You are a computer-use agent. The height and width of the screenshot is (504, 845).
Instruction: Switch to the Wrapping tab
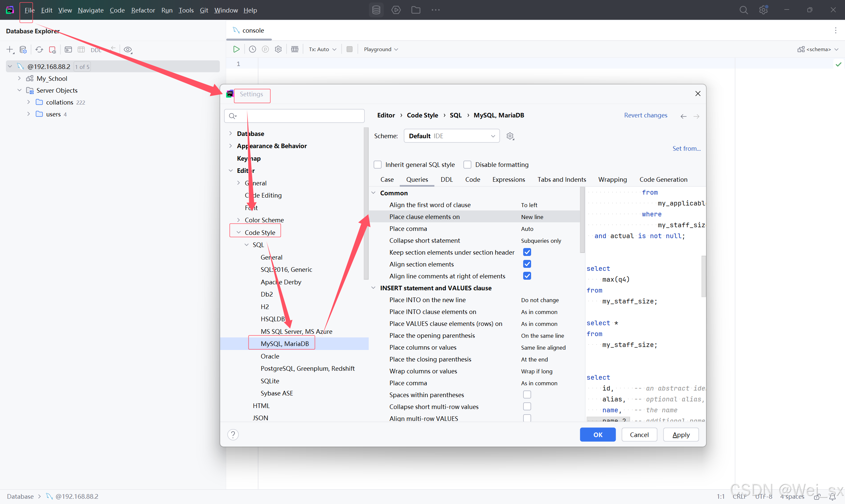tap(612, 179)
